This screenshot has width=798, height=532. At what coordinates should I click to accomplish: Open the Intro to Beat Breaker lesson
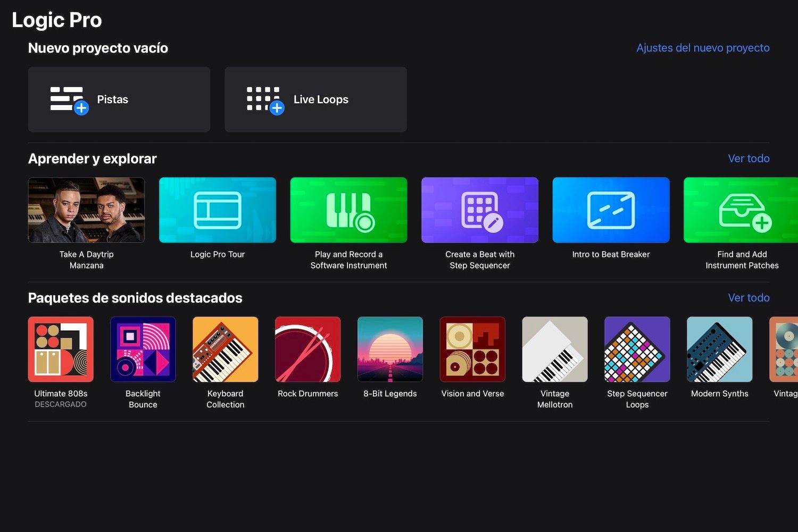[611, 210]
